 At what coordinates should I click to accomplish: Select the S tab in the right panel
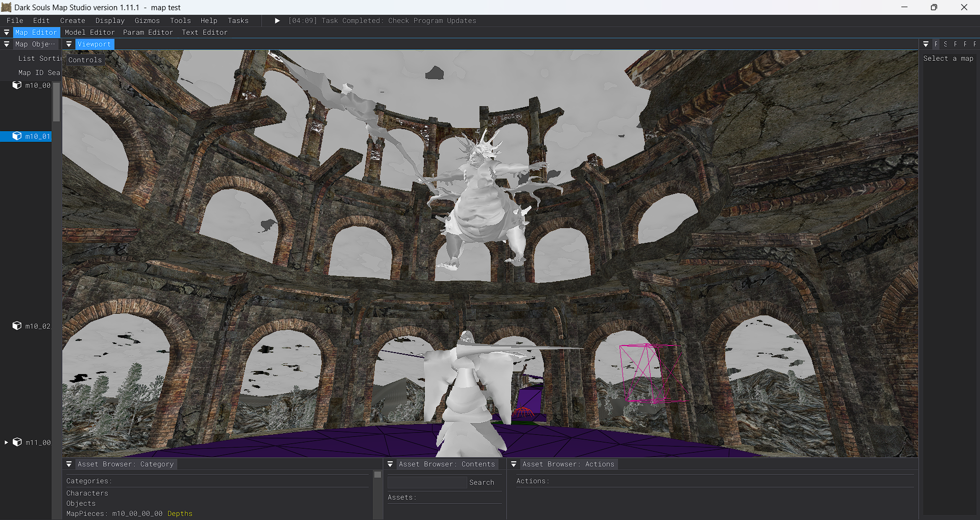[x=946, y=44]
